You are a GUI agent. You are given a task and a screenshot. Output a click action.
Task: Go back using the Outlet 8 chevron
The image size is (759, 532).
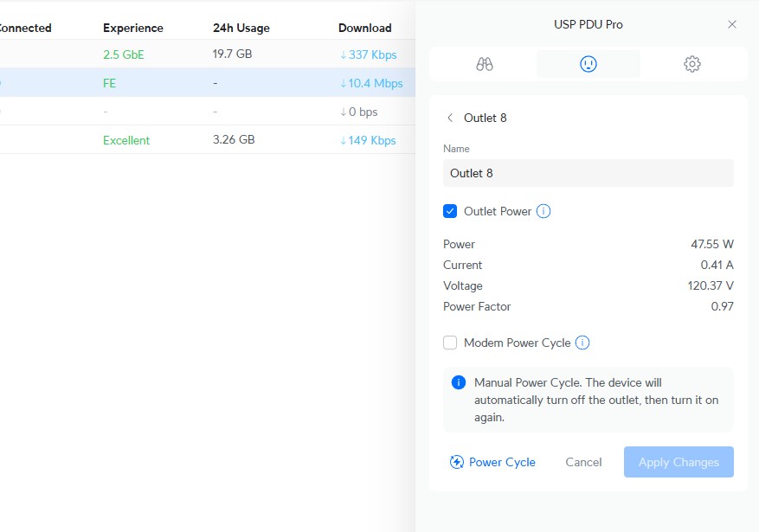(450, 118)
